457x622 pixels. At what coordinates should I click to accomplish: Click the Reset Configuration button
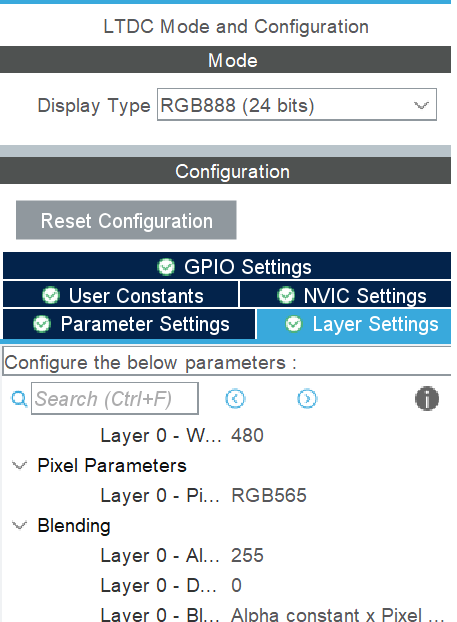click(x=126, y=220)
